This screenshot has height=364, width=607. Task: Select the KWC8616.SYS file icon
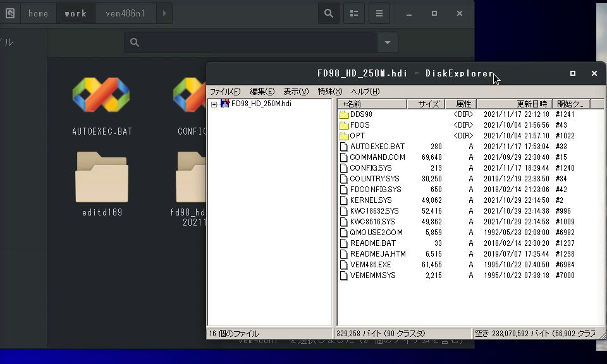[x=343, y=222]
